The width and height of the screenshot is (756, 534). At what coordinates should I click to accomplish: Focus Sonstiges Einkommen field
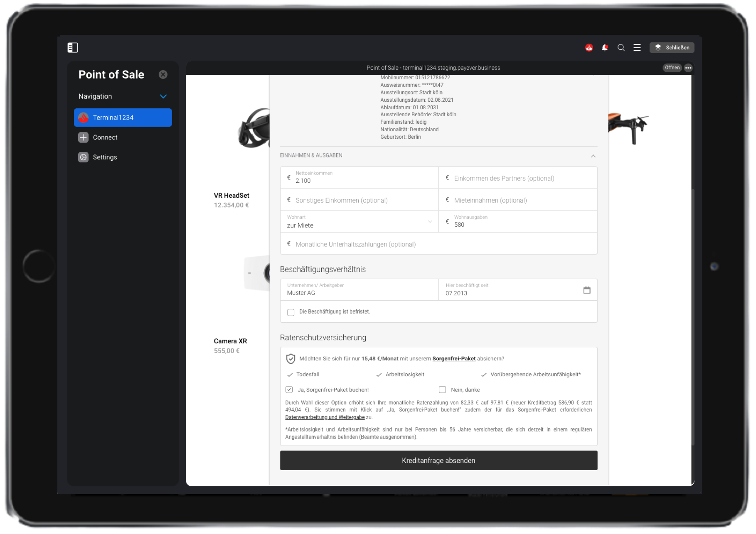pyautogui.click(x=360, y=200)
